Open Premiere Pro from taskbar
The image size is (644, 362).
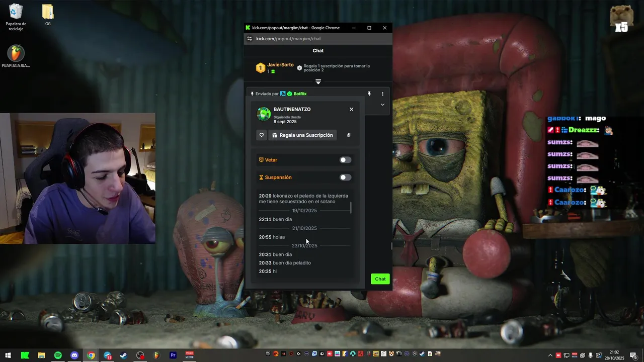coord(173,355)
